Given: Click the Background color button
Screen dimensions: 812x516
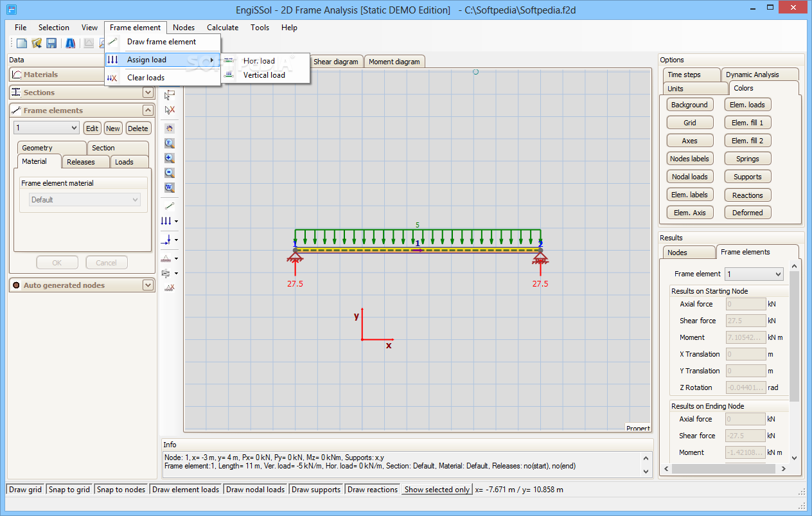Looking at the screenshot, I should 689,105.
